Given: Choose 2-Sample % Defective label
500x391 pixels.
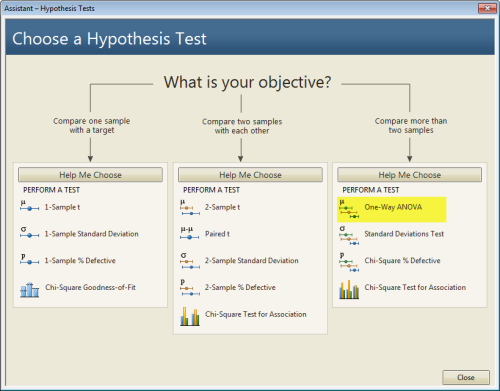Looking at the screenshot, I should pos(240,287).
